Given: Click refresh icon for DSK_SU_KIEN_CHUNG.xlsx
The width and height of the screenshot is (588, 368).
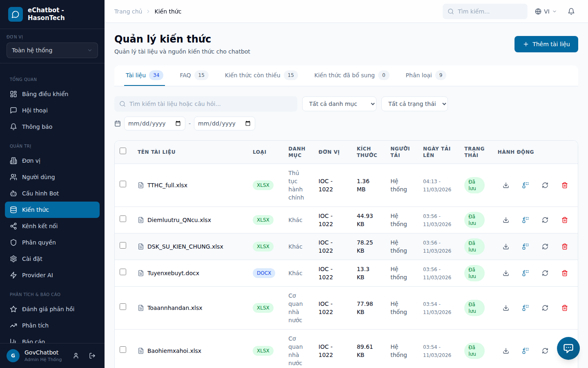Looking at the screenshot, I should tap(545, 247).
